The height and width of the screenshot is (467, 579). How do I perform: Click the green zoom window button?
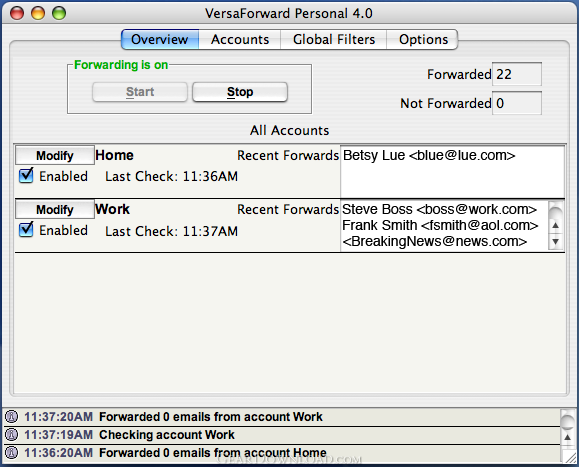click(59, 13)
